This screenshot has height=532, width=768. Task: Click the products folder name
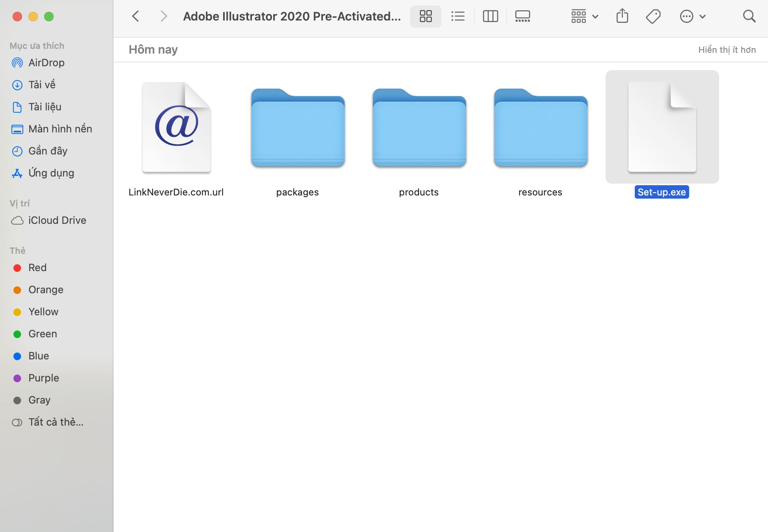tap(419, 192)
